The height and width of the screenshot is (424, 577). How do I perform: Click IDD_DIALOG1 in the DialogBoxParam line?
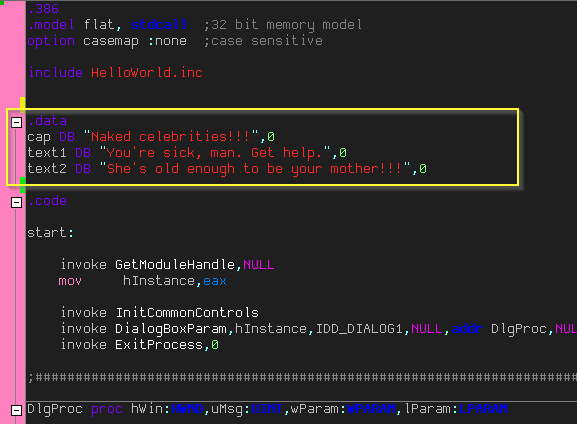(359, 329)
